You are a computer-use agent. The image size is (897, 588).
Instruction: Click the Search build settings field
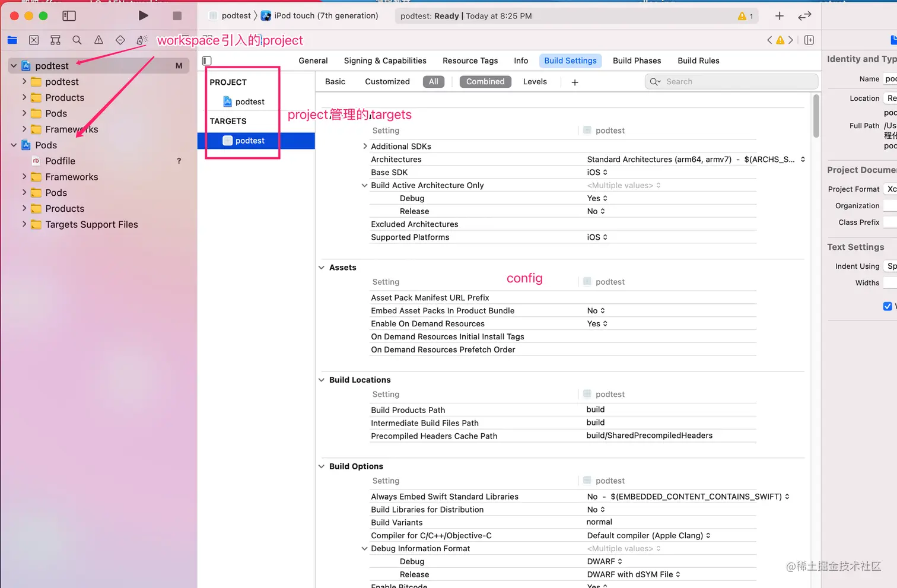tap(731, 81)
